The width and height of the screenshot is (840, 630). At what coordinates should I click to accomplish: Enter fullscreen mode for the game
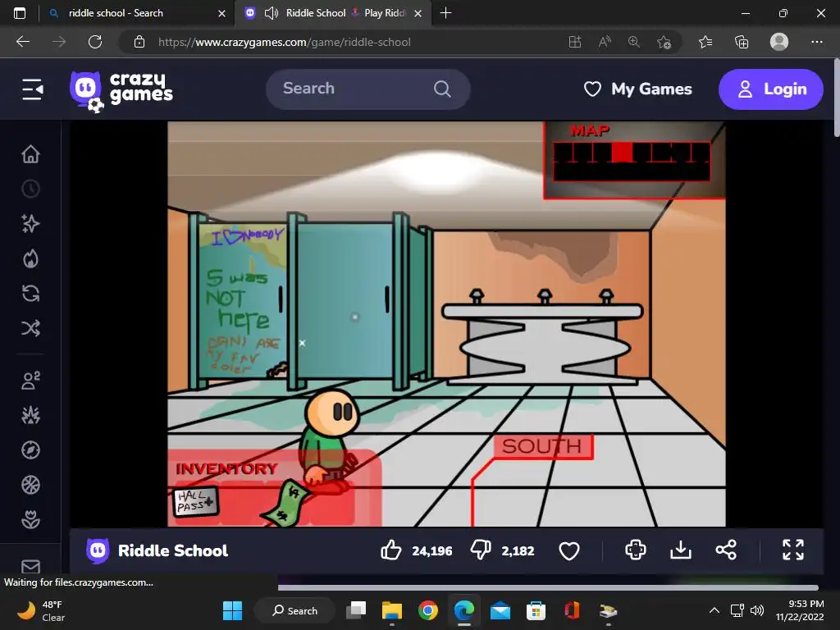tap(793, 550)
